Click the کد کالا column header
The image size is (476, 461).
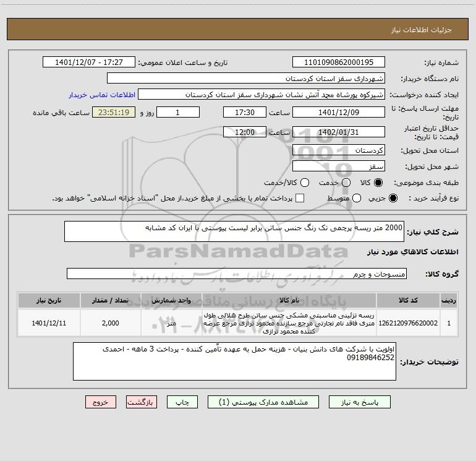(408, 300)
